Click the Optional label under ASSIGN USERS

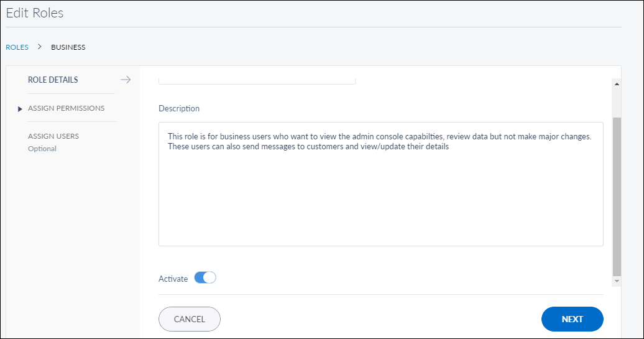[x=42, y=149]
